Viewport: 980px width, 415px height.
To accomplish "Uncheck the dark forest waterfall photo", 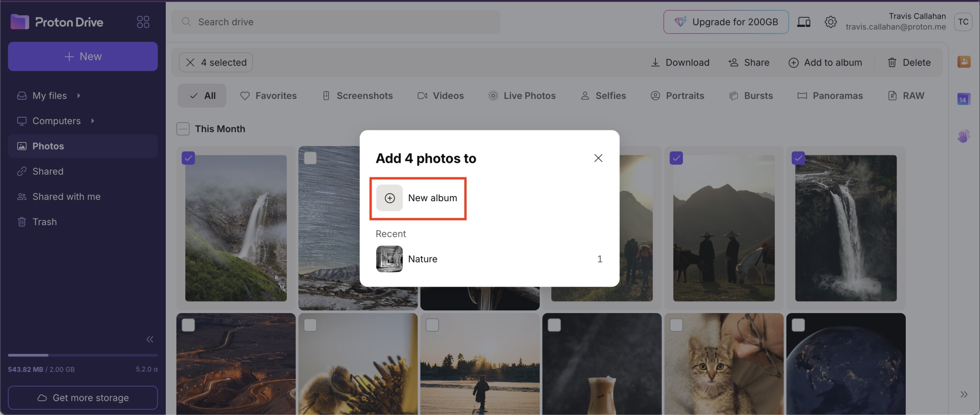I will point(798,158).
